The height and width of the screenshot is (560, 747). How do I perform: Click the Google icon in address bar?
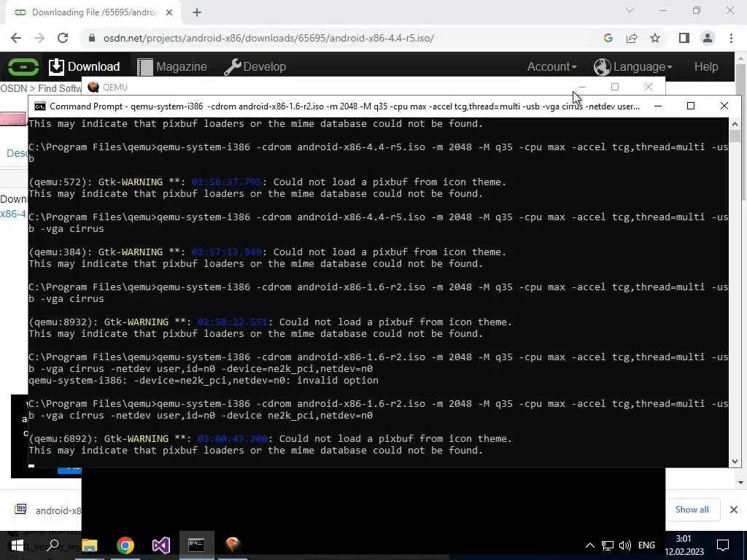pos(608,38)
